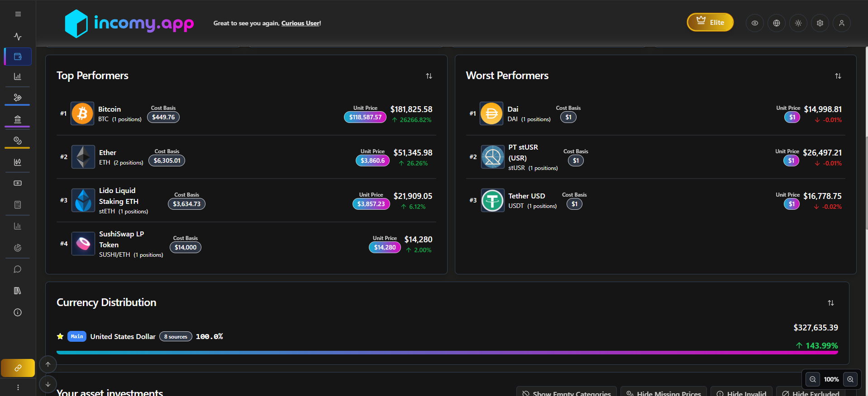Click the SushiSwap unit price $14,280 badge
The width and height of the screenshot is (868, 396).
pos(385,247)
